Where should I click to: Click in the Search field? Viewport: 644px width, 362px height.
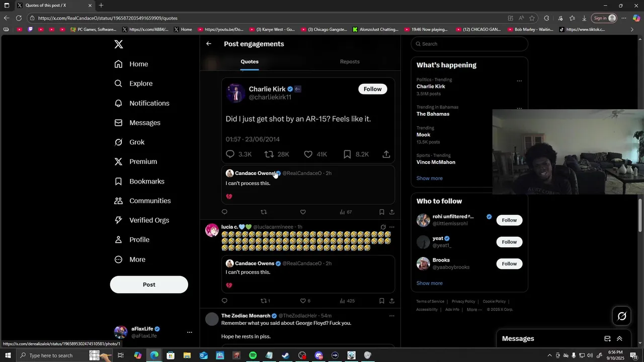point(469,44)
